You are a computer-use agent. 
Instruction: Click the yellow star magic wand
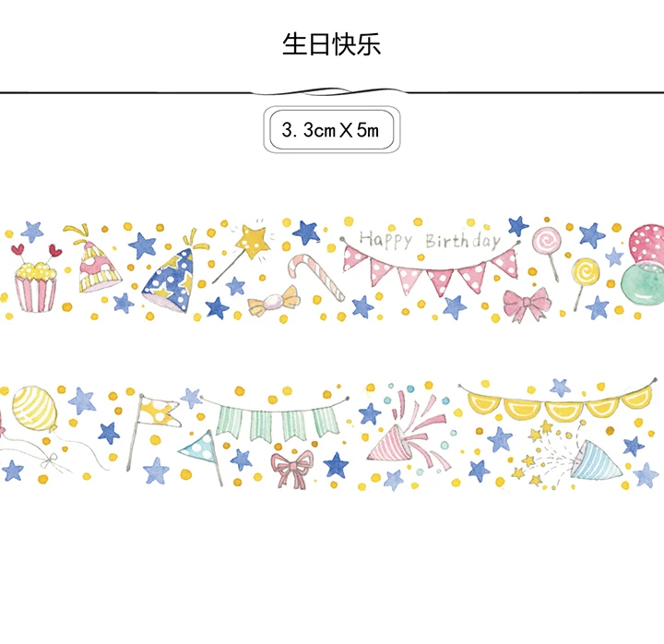242,253
